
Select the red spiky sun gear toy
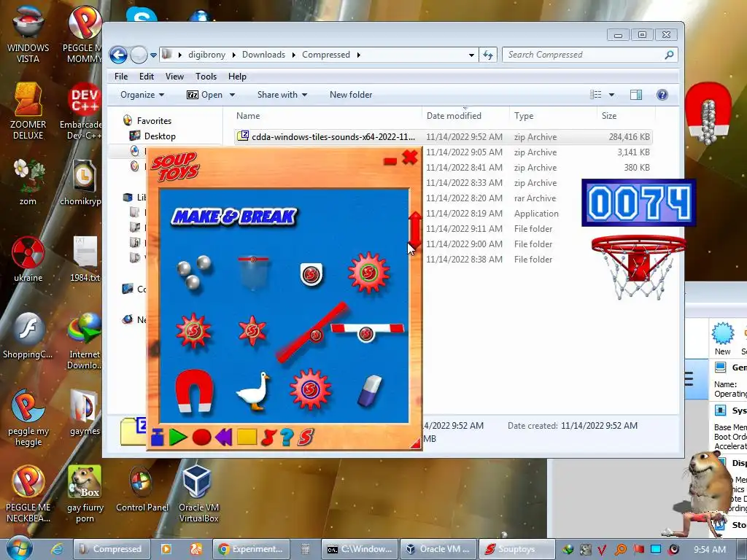click(193, 330)
